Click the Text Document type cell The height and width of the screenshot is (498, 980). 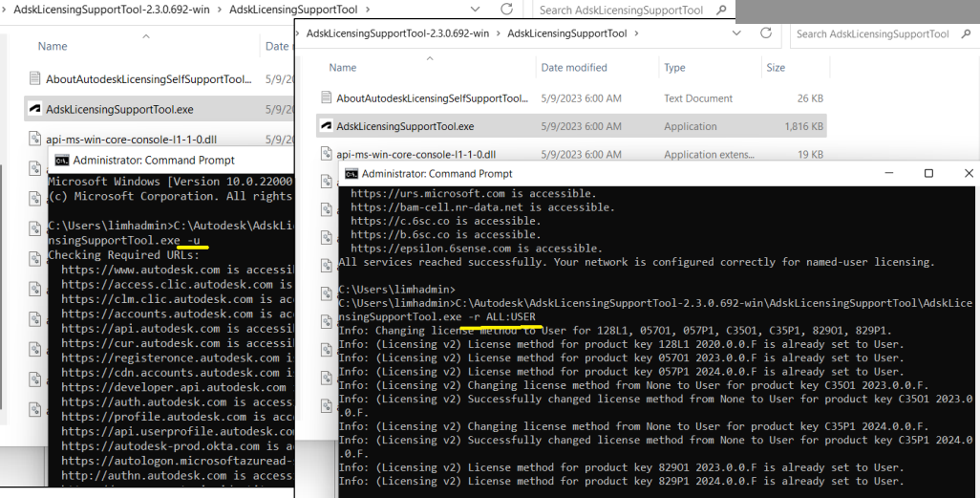tap(698, 98)
